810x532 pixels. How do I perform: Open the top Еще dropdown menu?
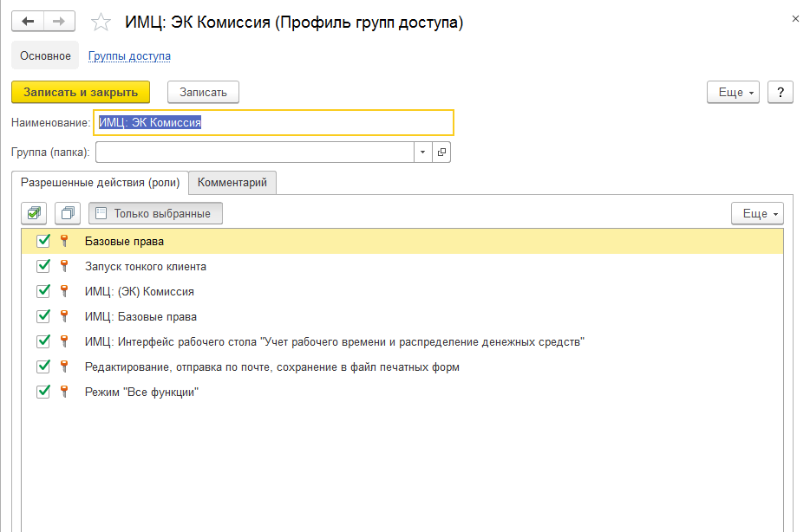click(x=734, y=93)
